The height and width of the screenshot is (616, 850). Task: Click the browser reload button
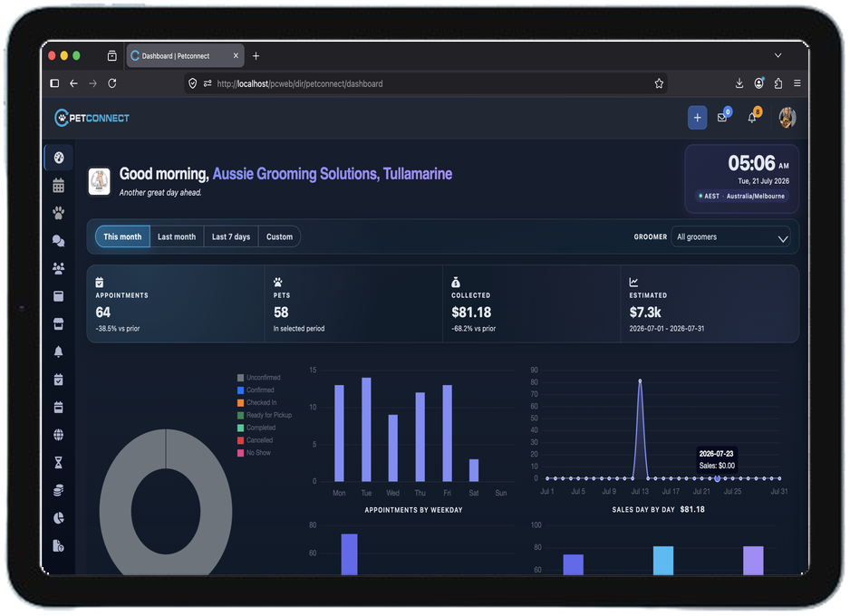click(x=112, y=83)
